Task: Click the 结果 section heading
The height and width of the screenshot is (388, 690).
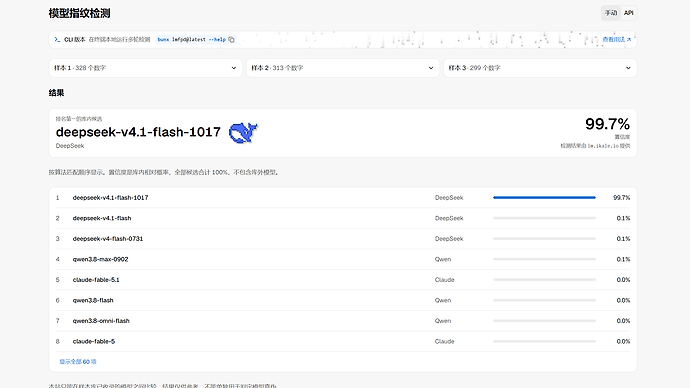Action: click(x=56, y=93)
